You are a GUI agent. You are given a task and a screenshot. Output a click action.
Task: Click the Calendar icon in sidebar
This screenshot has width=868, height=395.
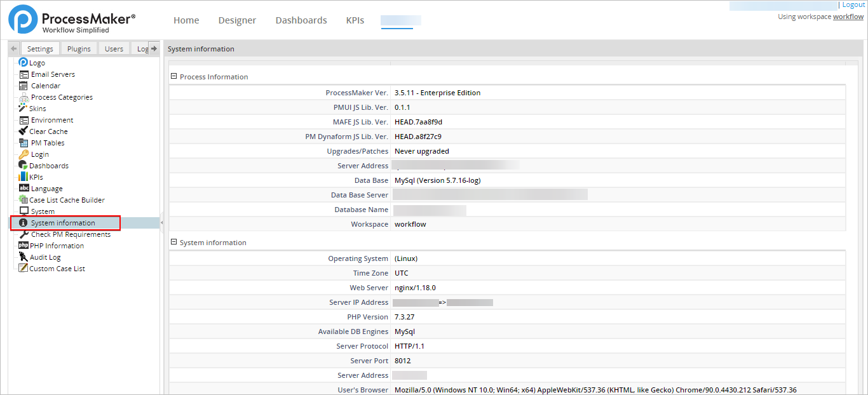[x=24, y=86]
